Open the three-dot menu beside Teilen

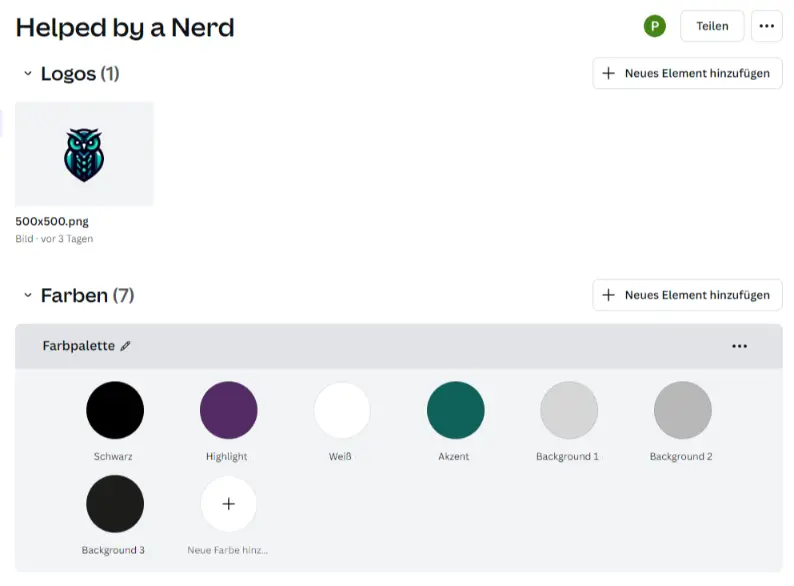[x=767, y=26]
